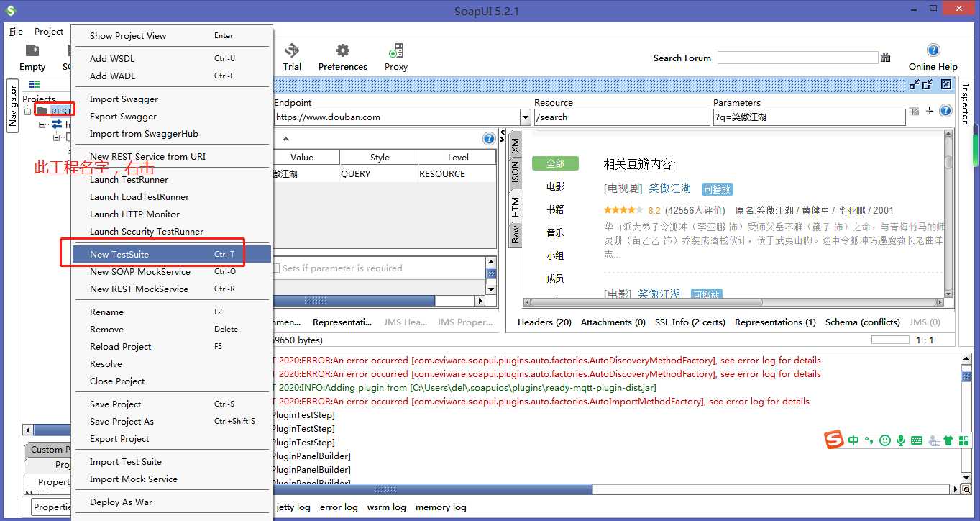Open the Endpoint dropdown arrow

point(525,117)
